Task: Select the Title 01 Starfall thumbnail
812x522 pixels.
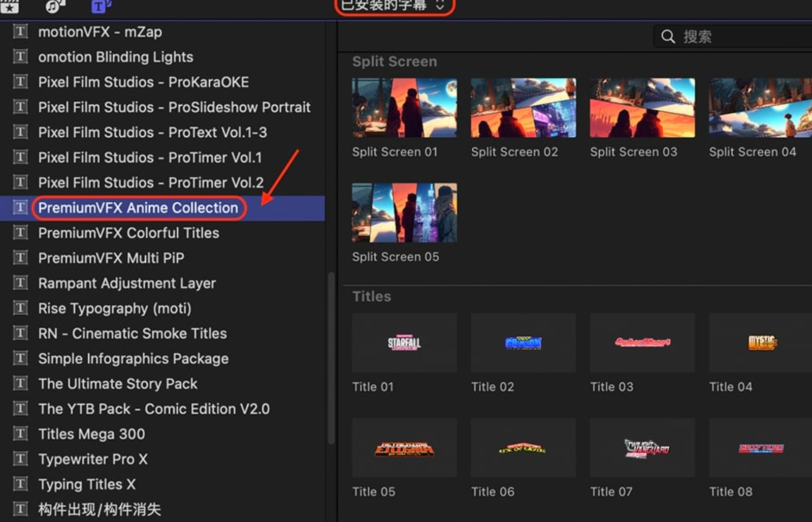Action: coord(404,343)
